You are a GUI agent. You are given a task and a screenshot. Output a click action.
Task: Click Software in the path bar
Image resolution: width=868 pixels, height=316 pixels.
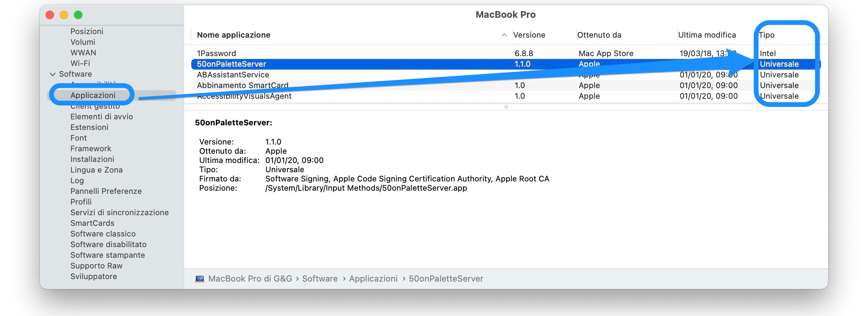(x=320, y=279)
